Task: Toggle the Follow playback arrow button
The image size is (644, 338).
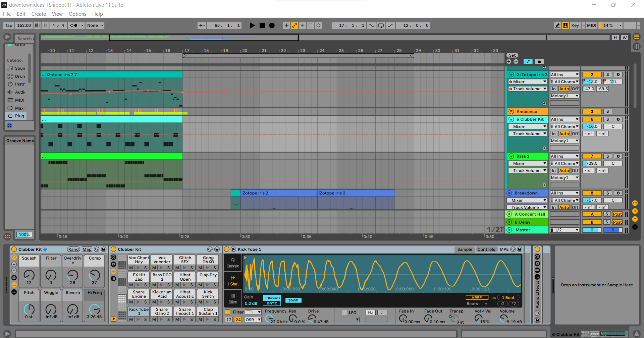Action: point(202,25)
